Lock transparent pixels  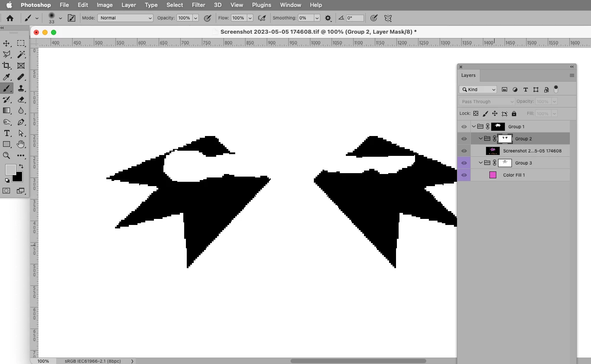476,114
